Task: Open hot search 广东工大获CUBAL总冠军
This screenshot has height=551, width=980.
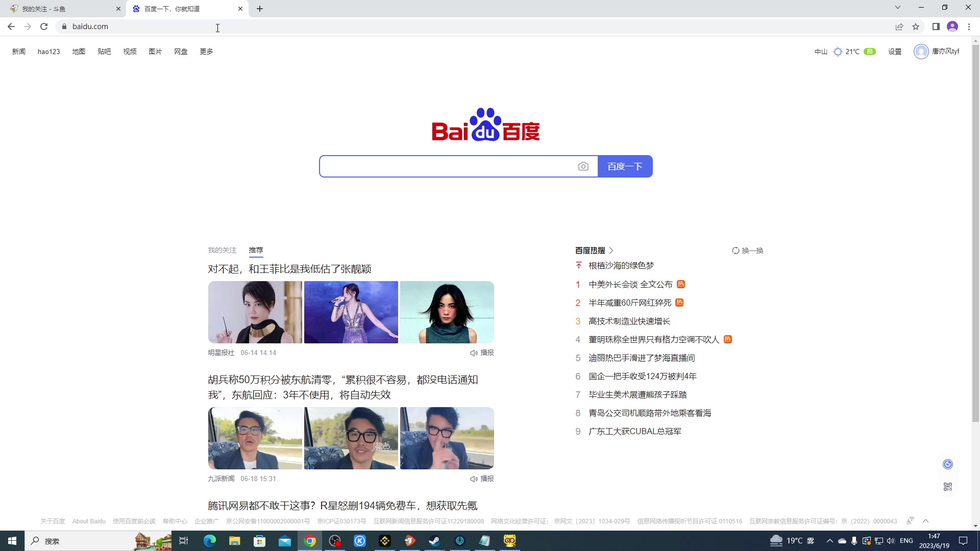Action: click(x=635, y=431)
